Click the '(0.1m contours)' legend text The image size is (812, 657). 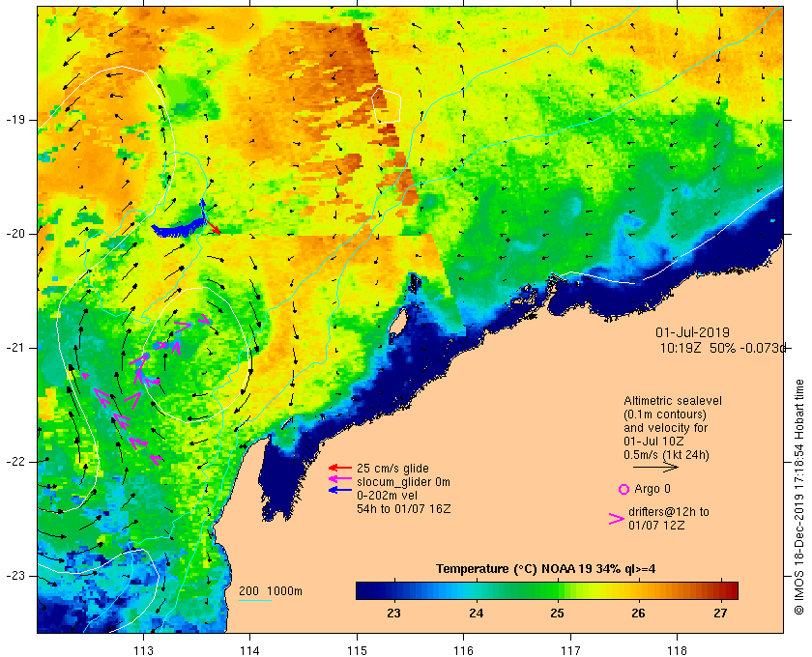pos(665,414)
